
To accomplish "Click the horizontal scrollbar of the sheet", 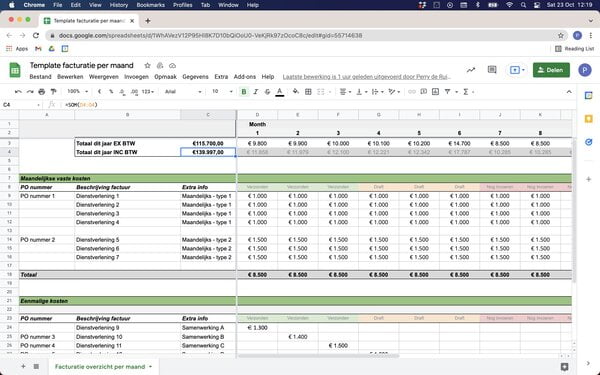I will (318, 356).
